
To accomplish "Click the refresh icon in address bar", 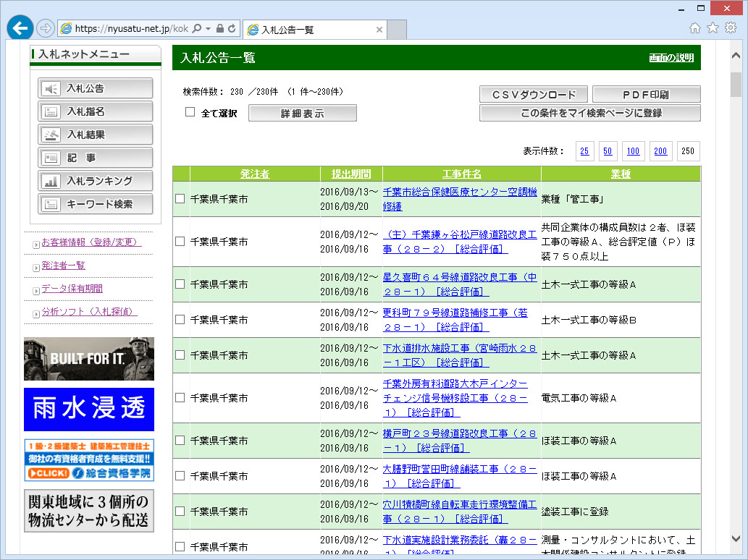I will click(232, 29).
